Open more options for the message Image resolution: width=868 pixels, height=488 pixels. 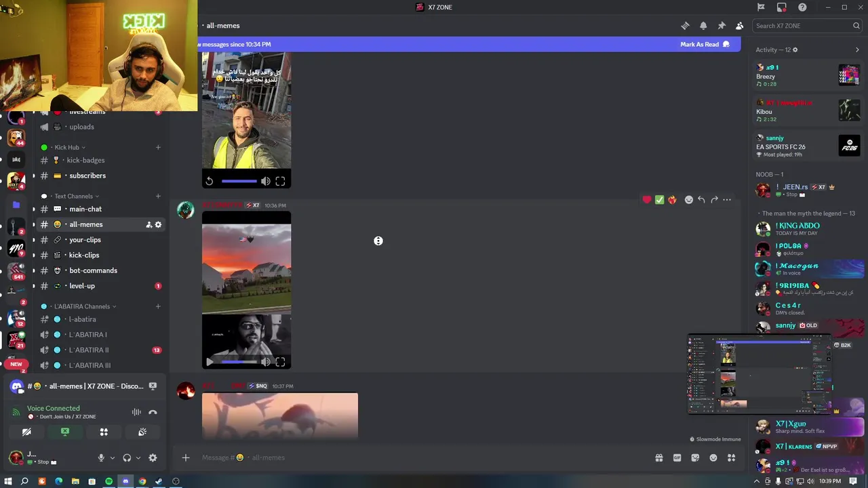(x=727, y=200)
